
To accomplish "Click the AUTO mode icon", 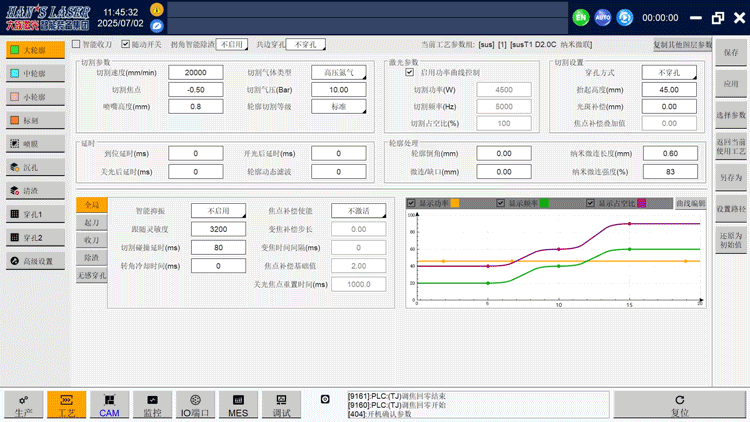I will pyautogui.click(x=603, y=17).
